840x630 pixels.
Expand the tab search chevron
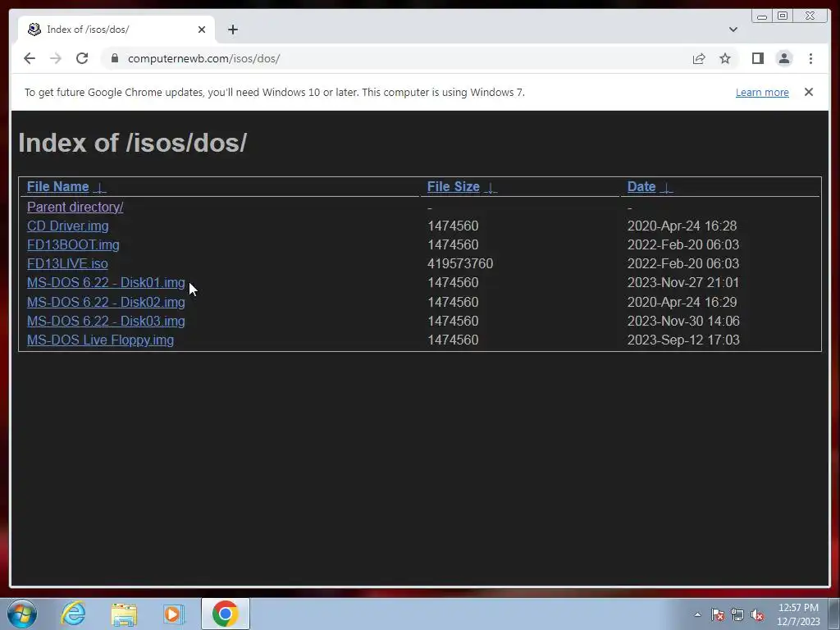pyautogui.click(x=733, y=30)
